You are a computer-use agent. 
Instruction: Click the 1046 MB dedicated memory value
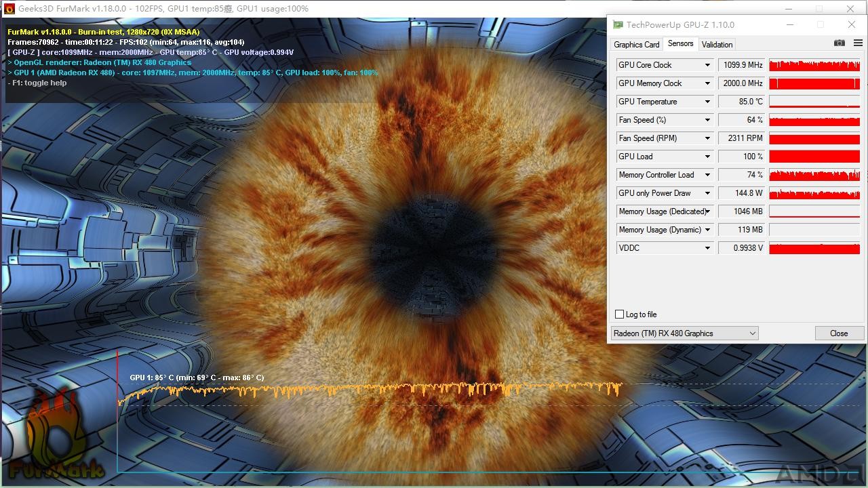[x=741, y=211]
